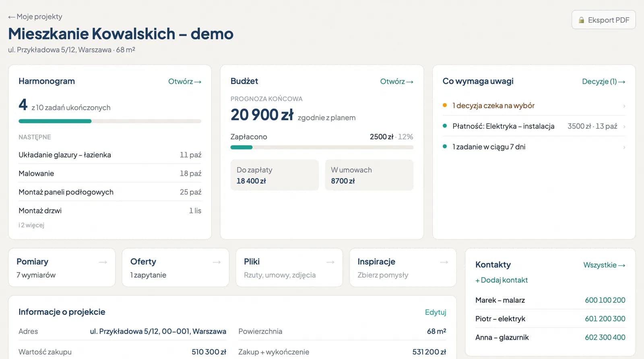Expand the Płatność: Elektryka – instalacja row chevron

tap(624, 127)
